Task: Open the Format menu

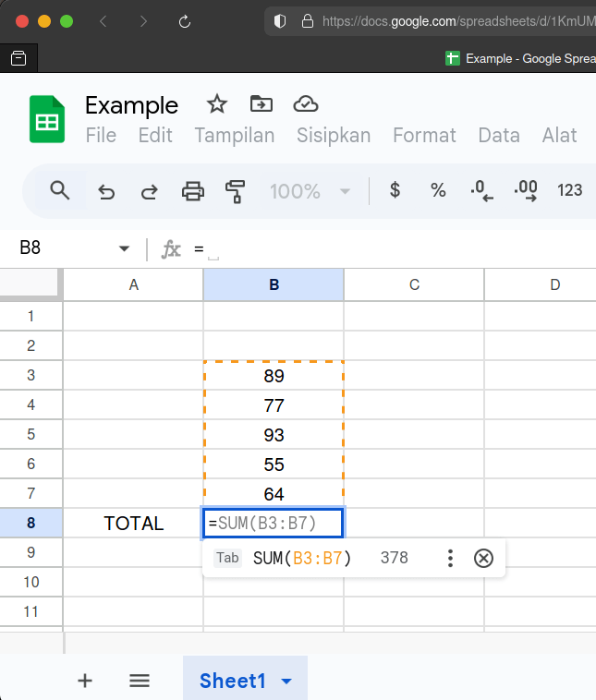Action: (x=424, y=135)
